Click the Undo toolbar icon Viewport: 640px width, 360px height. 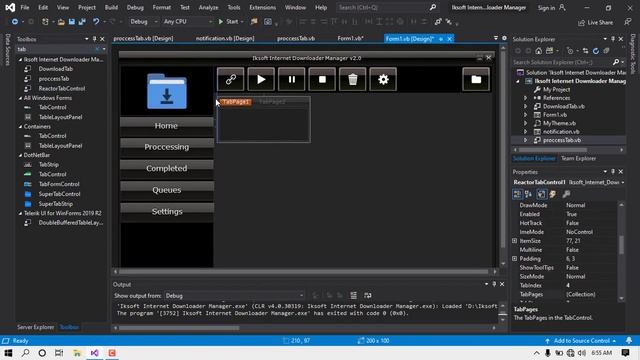tap(96, 22)
